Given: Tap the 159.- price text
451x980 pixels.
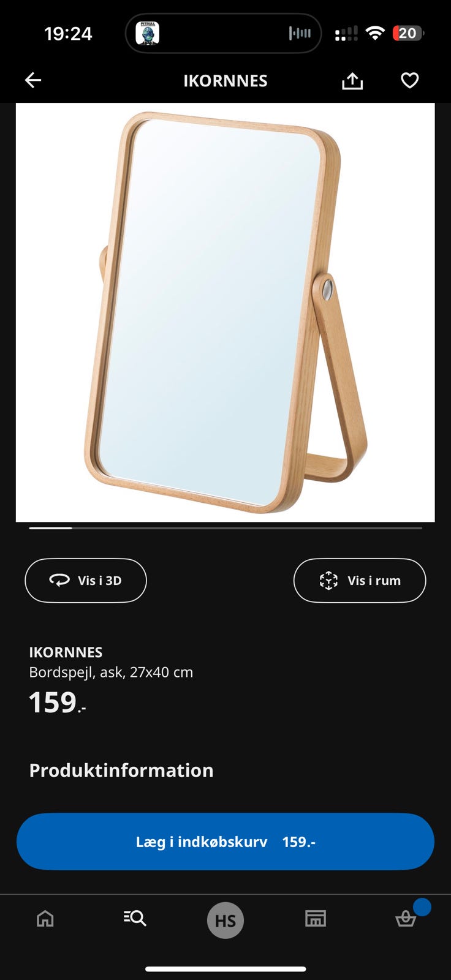Looking at the screenshot, I should [58, 703].
